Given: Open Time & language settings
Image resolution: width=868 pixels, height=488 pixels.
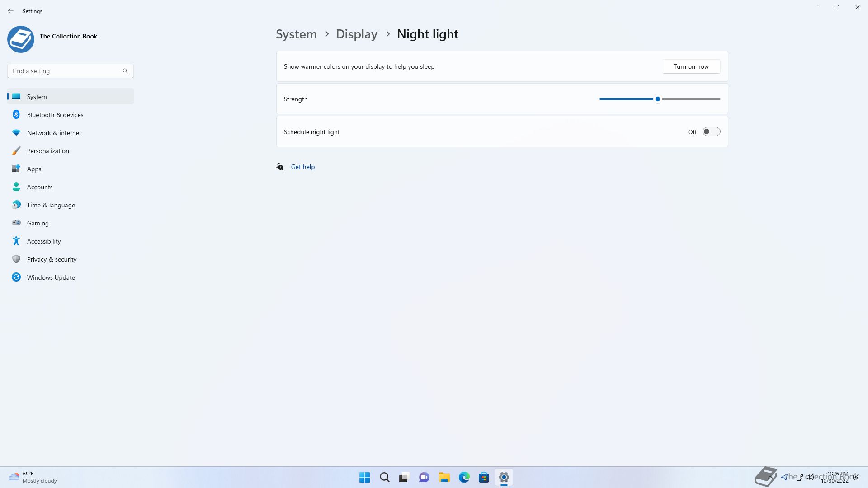Looking at the screenshot, I should (71, 205).
